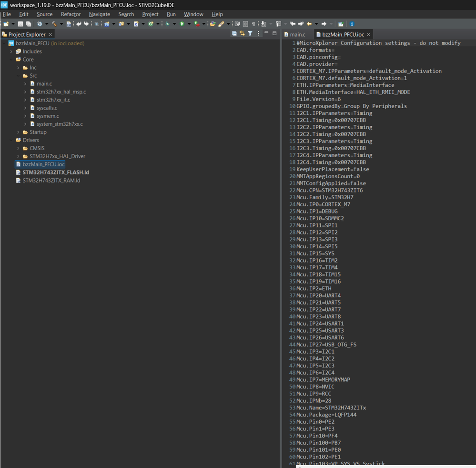Toggle Link with Editor in Project Explorer
Image resolution: width=476 pixels, height=468 pixels.
(x=242, y=34)
